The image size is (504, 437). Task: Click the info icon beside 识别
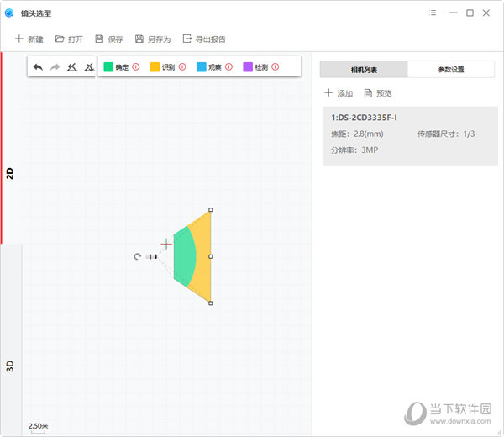pos(182,66)
